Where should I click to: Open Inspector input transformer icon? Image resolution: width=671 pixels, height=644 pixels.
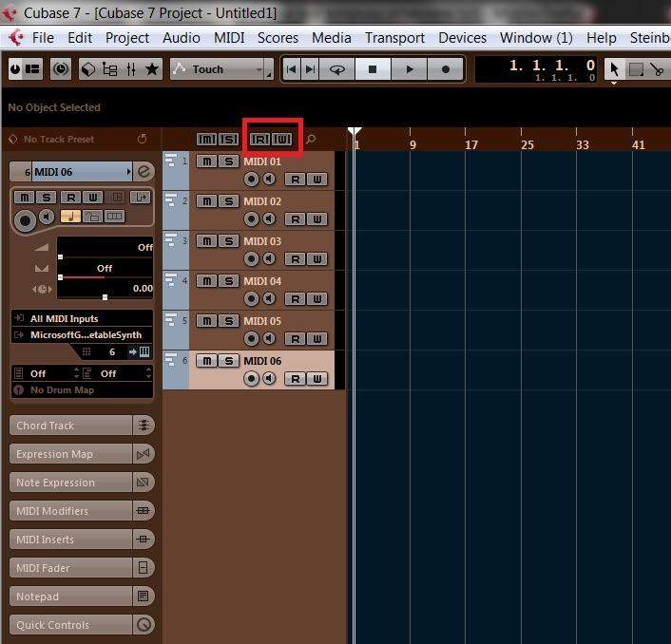pos(141,198)
